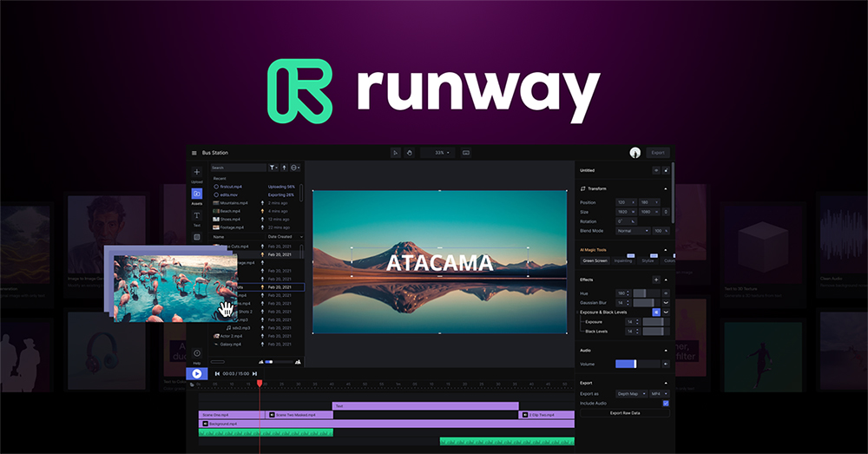Image resolution: width=868 pixels, height=454 pixels.
Task: Toggle visibility eye next to Untitled
Action: [656, 170]
